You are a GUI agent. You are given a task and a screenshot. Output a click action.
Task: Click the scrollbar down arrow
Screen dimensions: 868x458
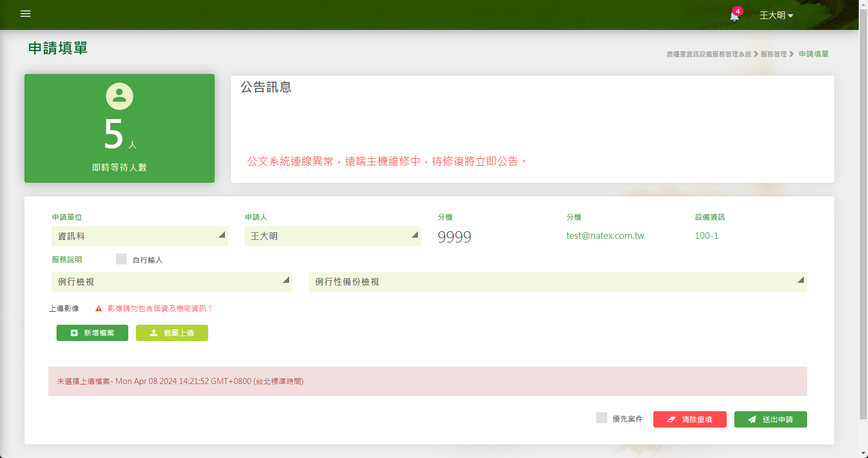pyautogui.click(x=864, y=453)
